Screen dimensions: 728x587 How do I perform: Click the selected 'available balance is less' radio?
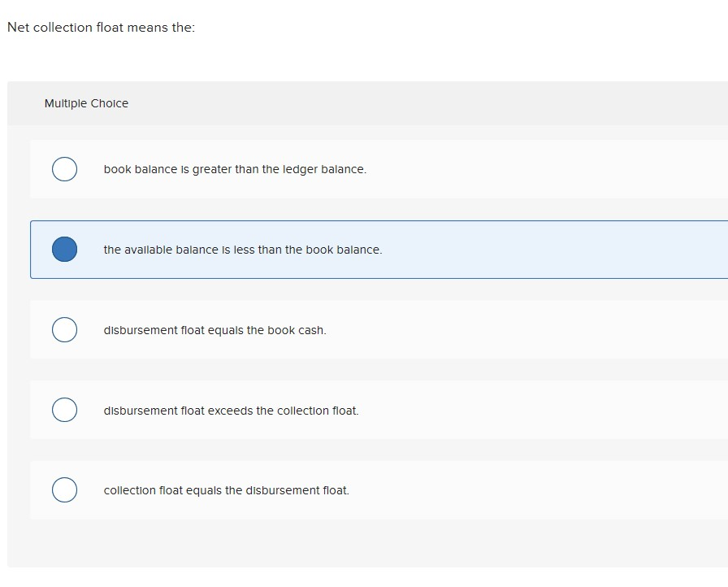64,250
